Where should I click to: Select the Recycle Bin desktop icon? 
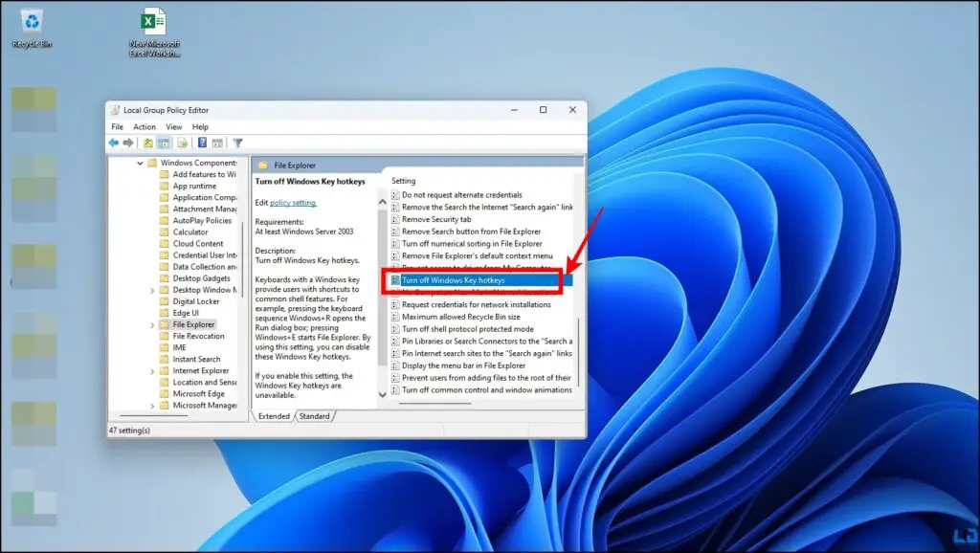pos(32,28)
